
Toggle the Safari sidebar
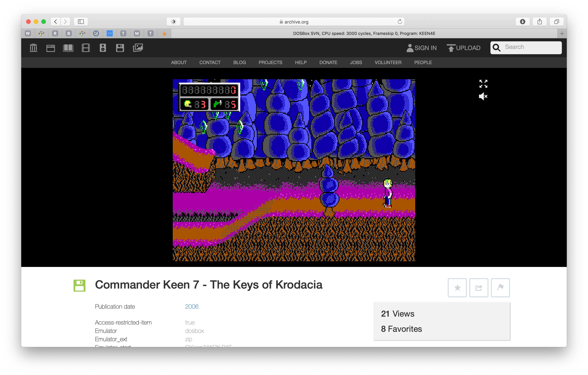pyautogui.click(x=81, y=21)
